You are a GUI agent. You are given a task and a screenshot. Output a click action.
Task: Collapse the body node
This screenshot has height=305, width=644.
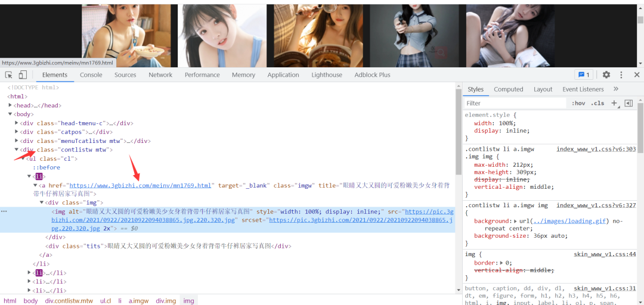click(x=10, y=114)
